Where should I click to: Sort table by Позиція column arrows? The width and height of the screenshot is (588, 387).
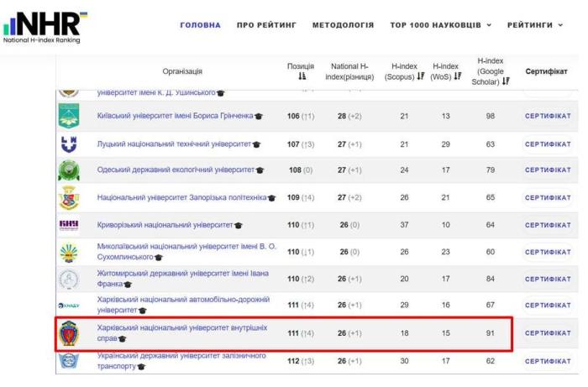click(302, 76)
